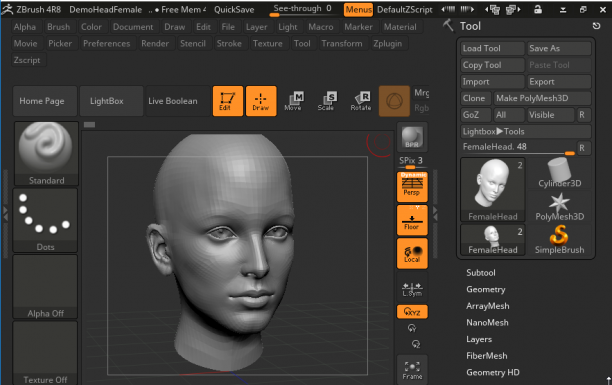Expand the ArrayMesh section
612x385 pixels.
tap(487, 306)
